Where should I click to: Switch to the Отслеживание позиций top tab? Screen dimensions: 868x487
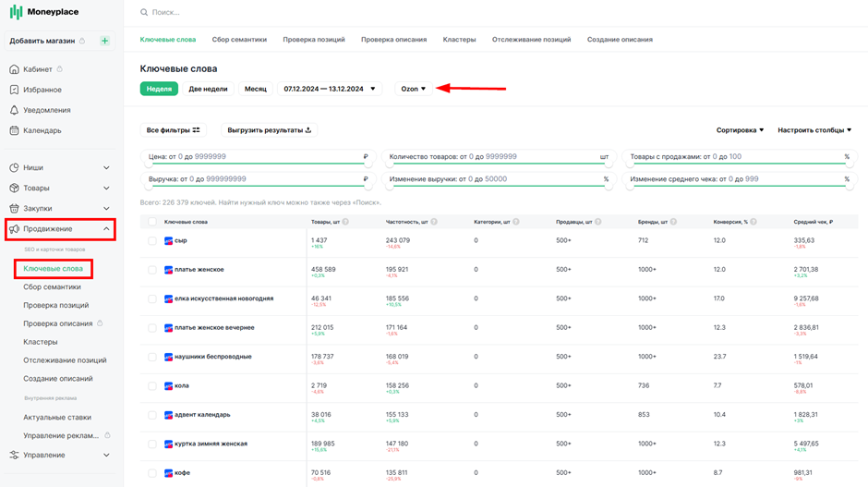tap(532, 40)
